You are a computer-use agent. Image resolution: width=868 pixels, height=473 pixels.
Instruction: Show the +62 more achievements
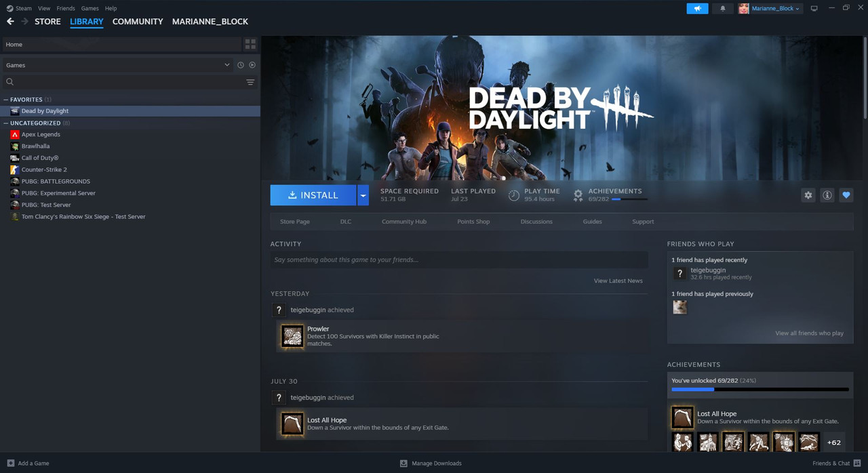coord(834,443)
